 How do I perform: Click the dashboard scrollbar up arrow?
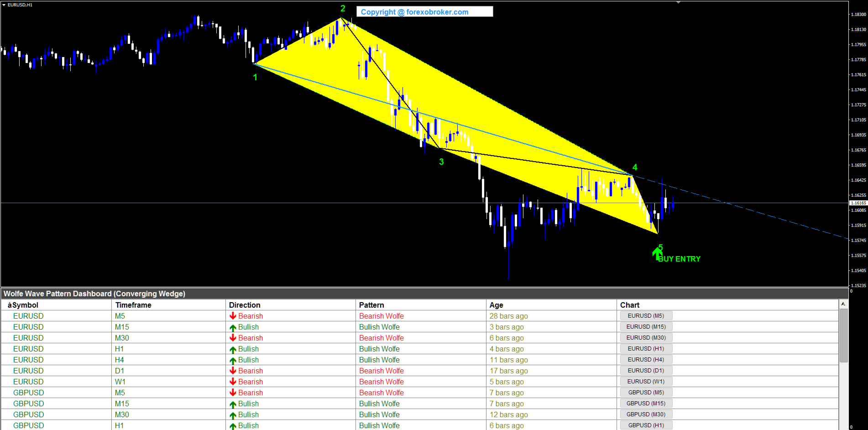843,304
